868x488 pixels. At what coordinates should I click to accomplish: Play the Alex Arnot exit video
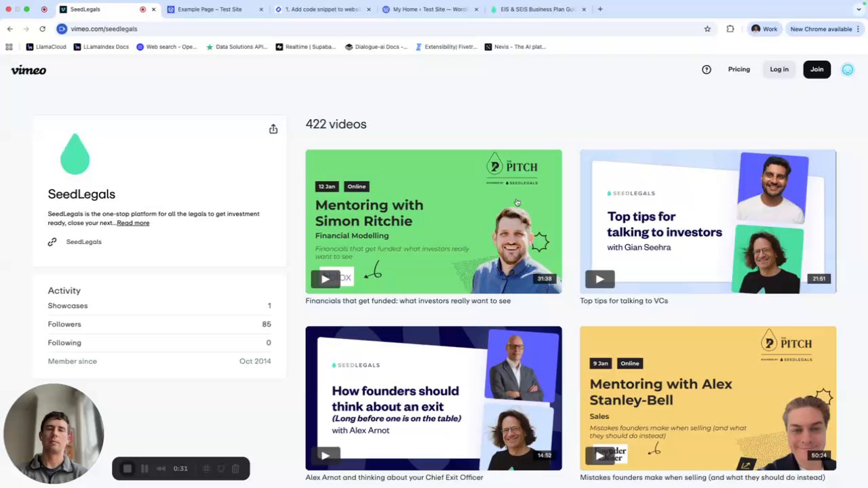325,455
